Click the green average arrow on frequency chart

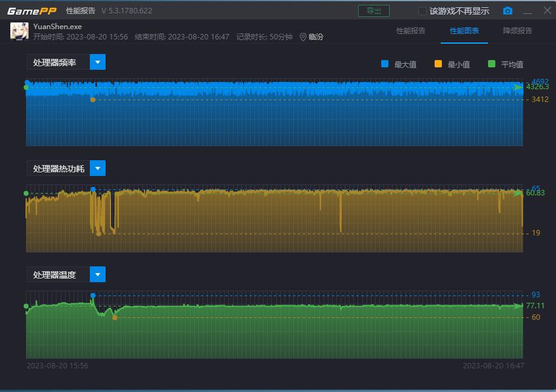[x=518, y=87]
